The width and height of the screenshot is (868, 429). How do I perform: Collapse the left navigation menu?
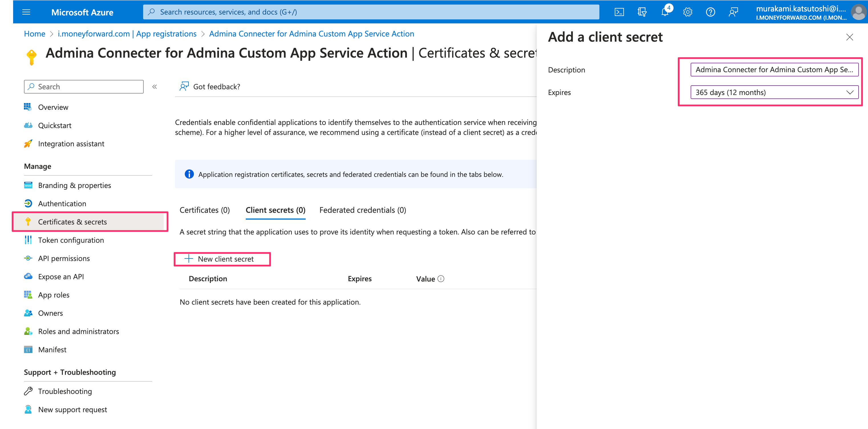(155, 87)
